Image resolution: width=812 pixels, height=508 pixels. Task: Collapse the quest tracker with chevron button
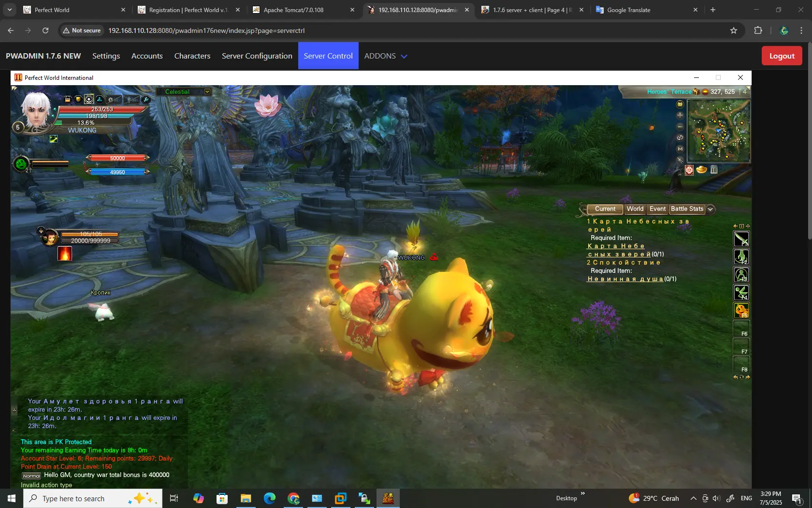710,209
